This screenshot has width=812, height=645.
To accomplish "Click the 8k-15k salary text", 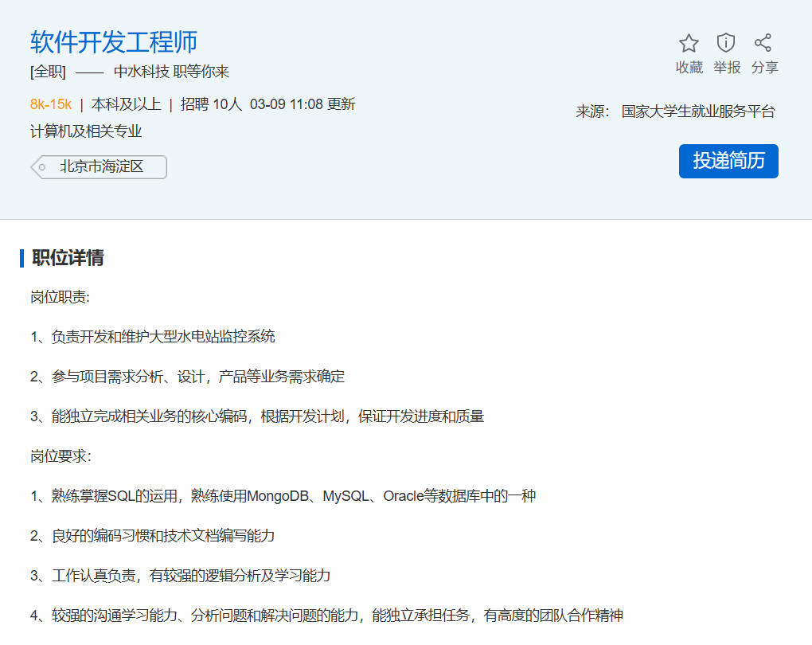I will (51, 104).
